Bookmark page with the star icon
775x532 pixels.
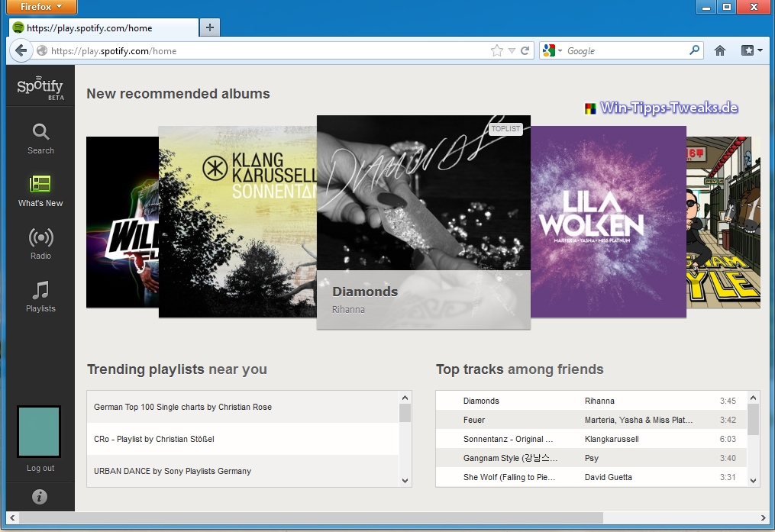click(497, 50)
